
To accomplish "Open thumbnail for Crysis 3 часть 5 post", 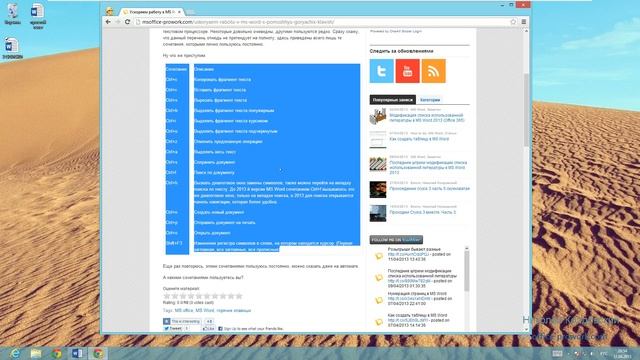I will 378,189.
